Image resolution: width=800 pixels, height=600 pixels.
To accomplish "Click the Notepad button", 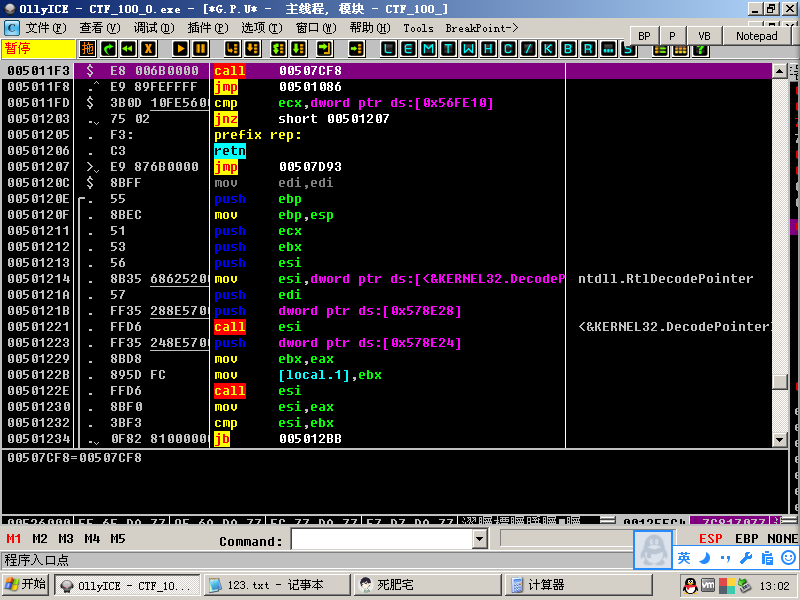I will point(756,36).
